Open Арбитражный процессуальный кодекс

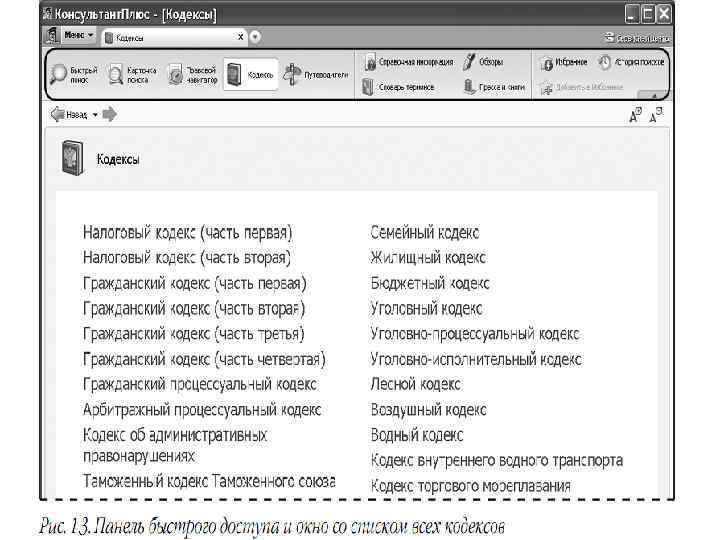coord(202,409)
